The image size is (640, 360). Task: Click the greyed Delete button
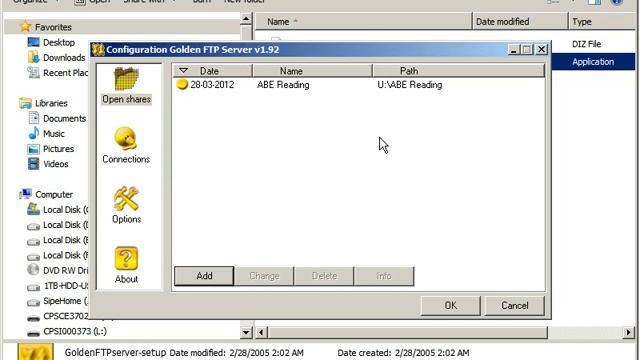[x=324, y=276]
